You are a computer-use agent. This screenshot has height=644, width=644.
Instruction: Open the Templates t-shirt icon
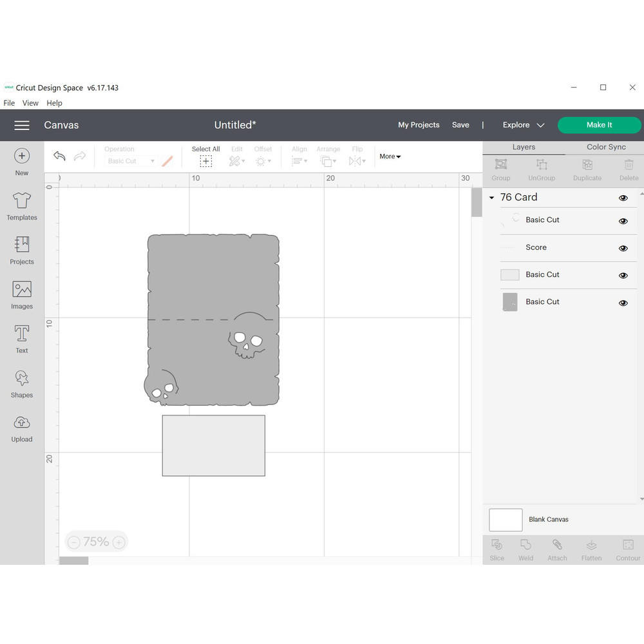point(22,201)
